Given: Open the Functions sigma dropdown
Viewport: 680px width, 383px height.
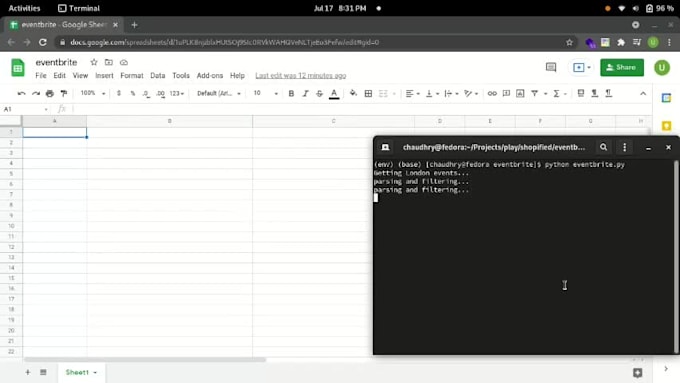Looking at the screenshot, I should coord(559,93).
